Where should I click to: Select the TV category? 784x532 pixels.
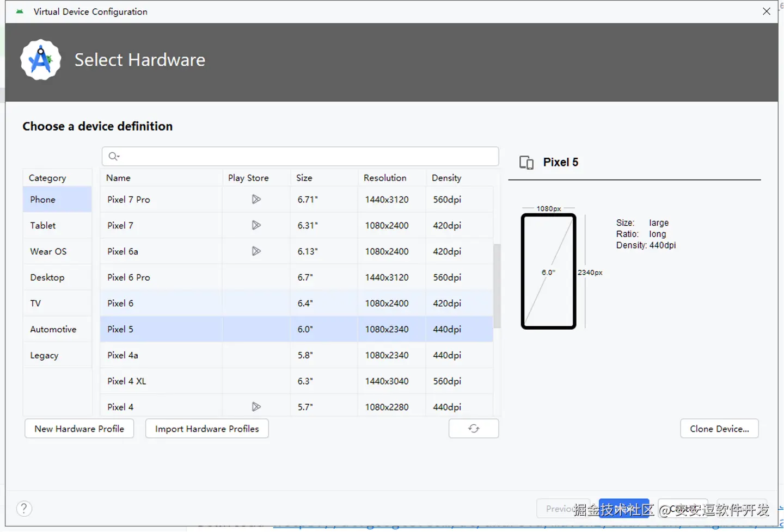(57, 303)
